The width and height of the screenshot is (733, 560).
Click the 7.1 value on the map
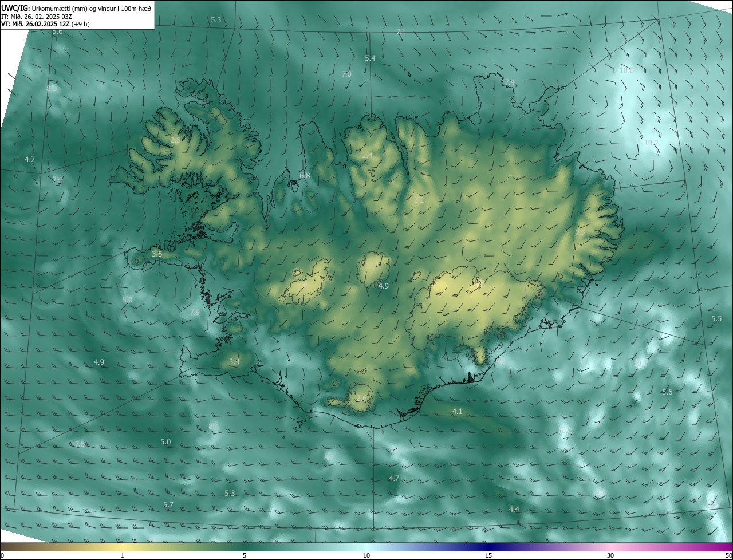pyautogui.click(x=401, y=31)
